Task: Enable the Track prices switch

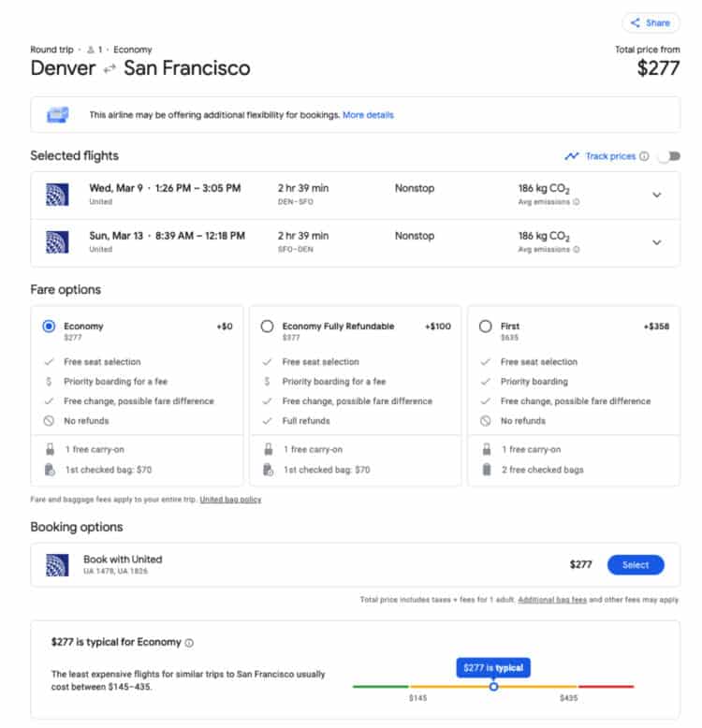Action: (x=668, y=156)
